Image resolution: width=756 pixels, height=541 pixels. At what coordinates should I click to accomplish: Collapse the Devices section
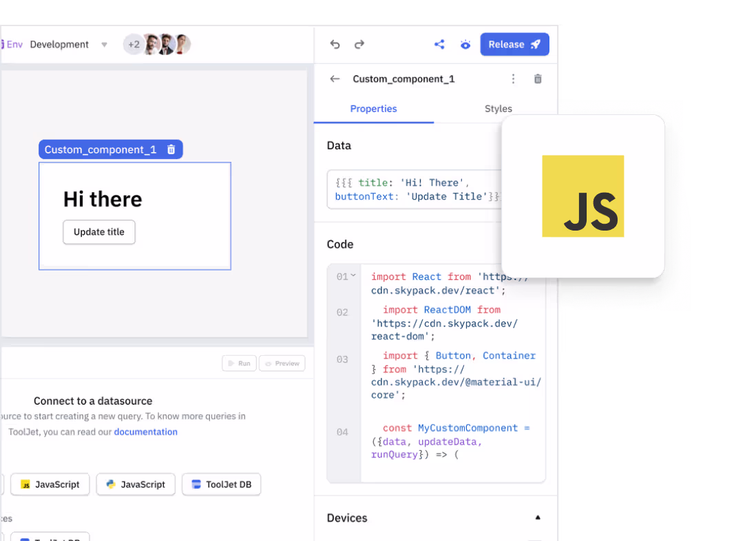coord(538,518)
